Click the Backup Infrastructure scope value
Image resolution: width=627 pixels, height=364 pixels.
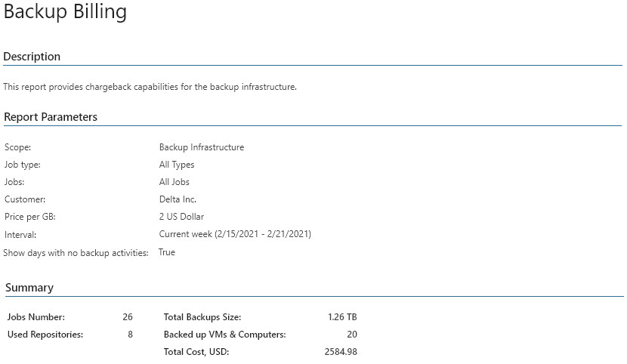pyautogui.click(x=202, y=147)
